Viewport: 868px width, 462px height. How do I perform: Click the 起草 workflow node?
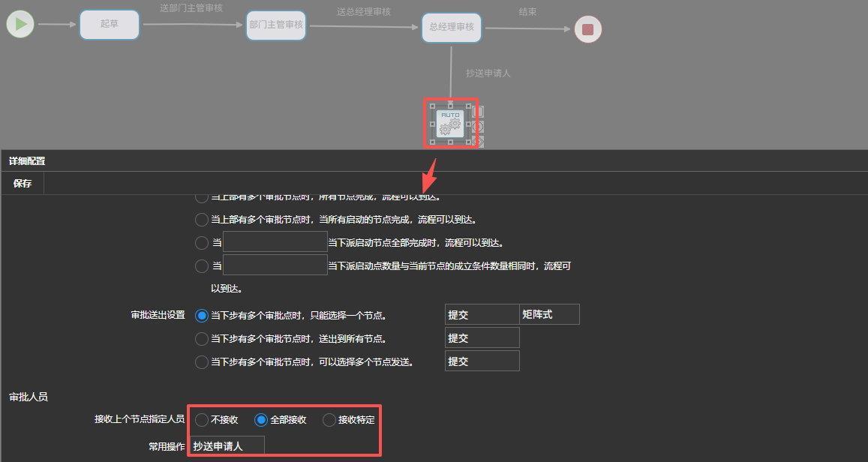coord(110,24)
